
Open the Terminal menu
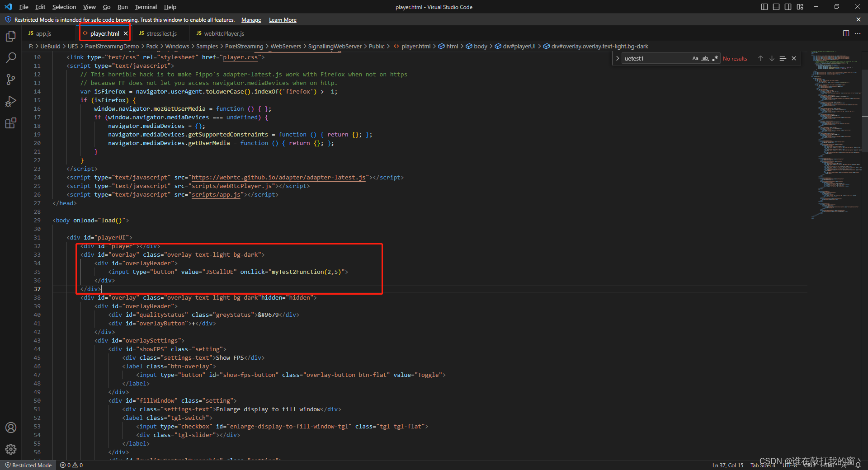pos(146,7)
